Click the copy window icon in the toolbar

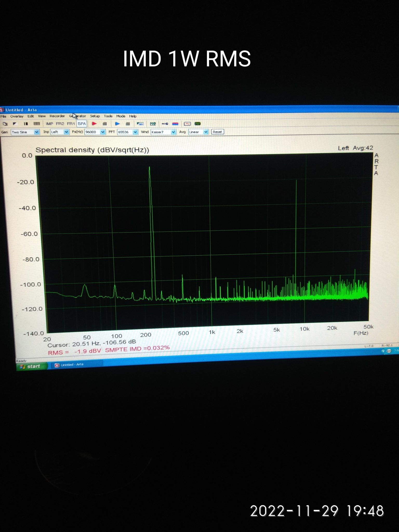[x=5, y=124]
